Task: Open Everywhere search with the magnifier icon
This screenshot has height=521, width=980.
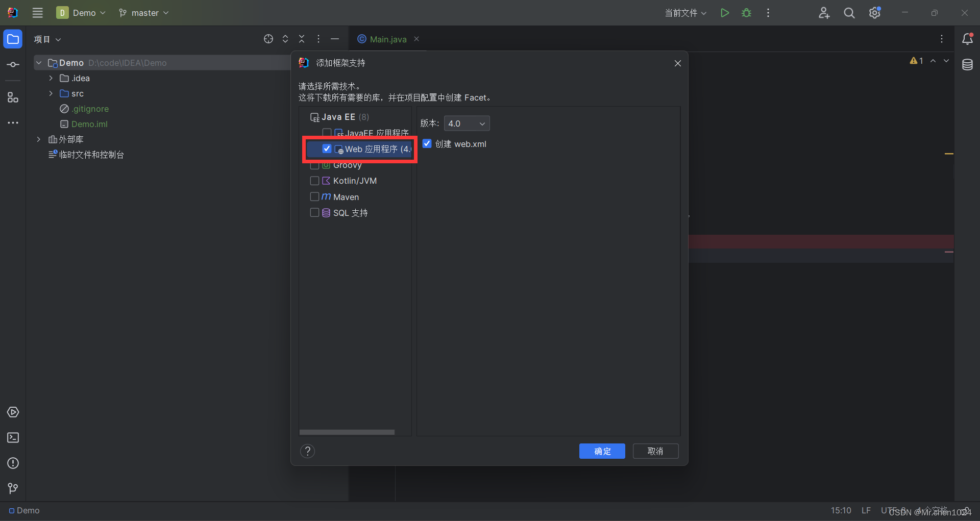Action: pos(849,13)
